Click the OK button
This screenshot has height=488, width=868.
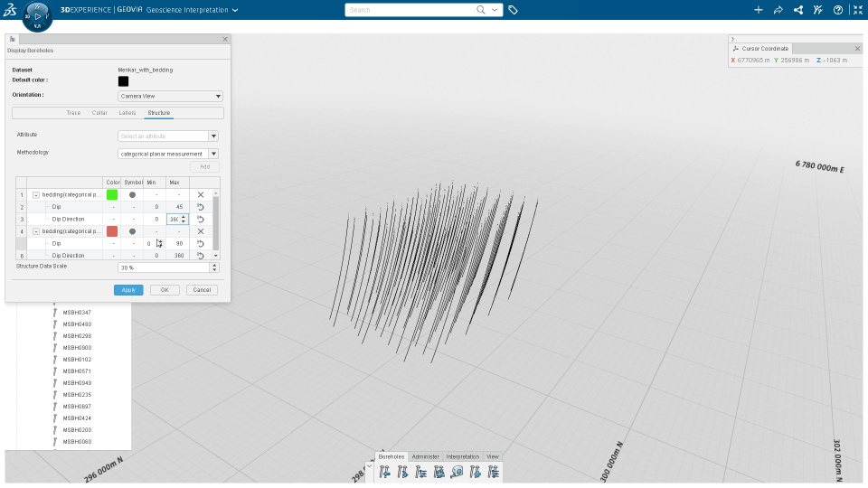coord(165,290)
